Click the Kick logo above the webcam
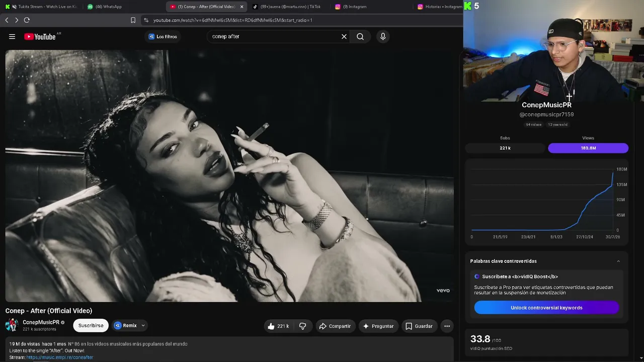The width and height of the screenshot is (644, 362). [468, 6]
